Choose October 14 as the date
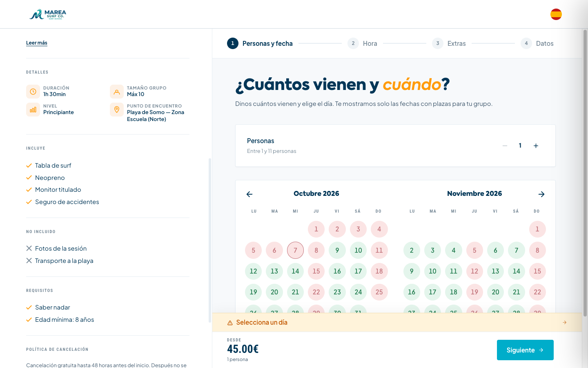588x368 pixels. click(x=295, y=271)
